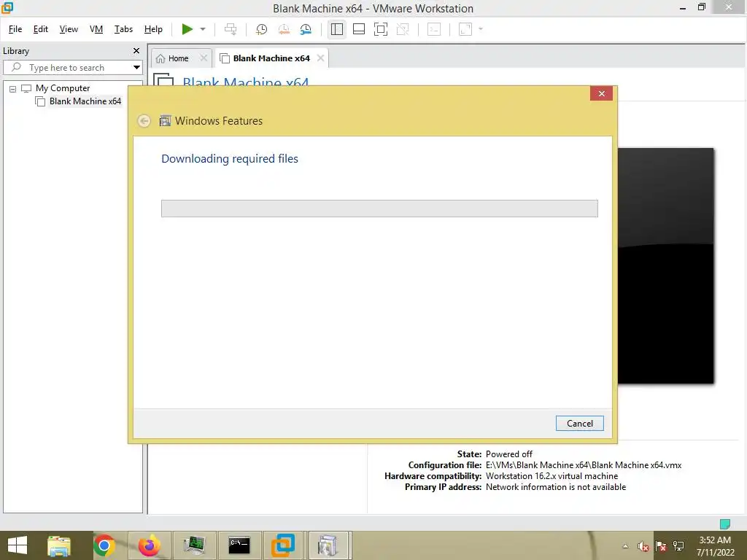
Task: Open the Edit menu
Action: tap(41, 29)
